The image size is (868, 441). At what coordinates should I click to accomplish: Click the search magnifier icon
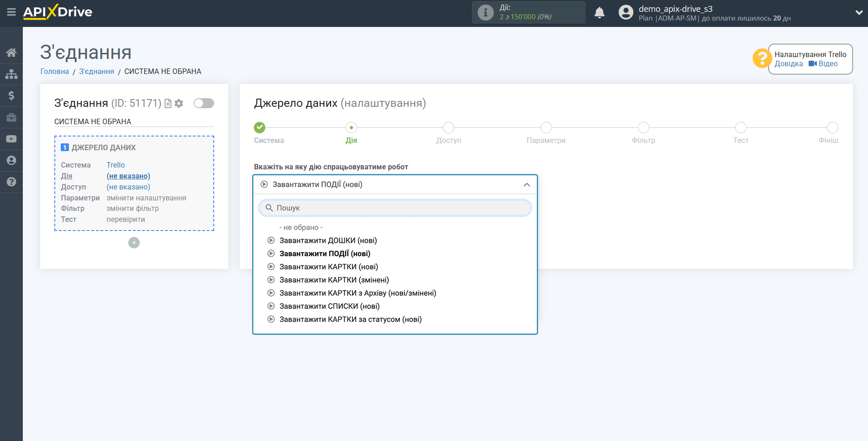(x=269, y=208)
